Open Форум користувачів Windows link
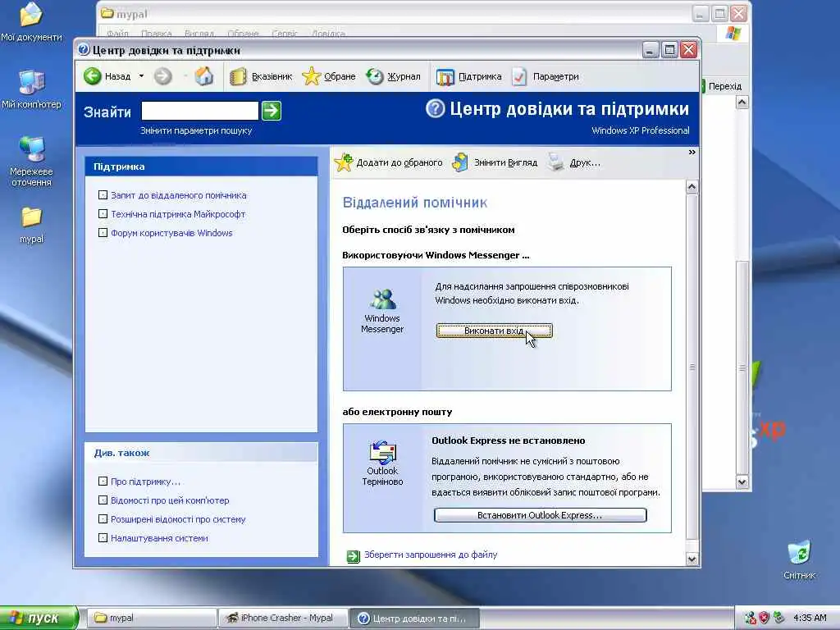The width and height of the screenshot is (840, 630). click(x=171, y=233)
